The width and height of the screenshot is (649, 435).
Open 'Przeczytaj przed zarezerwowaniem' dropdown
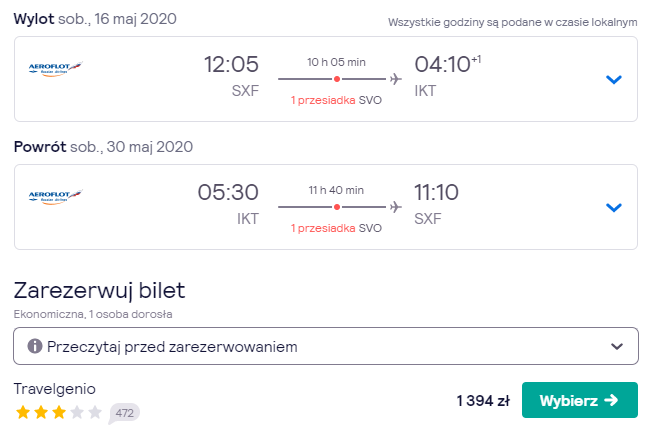pos(326,346)
